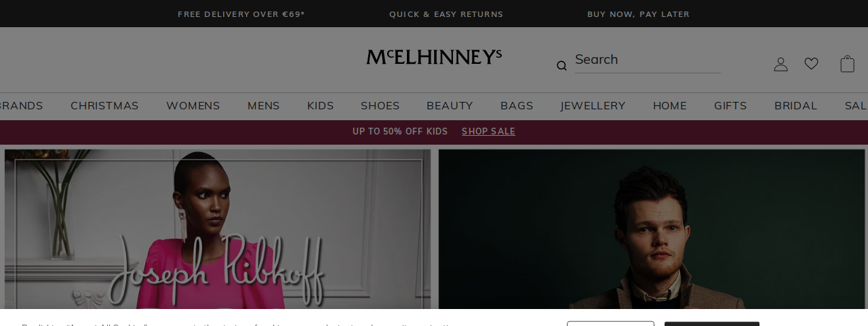Click the McElhinneys logo

434,57
